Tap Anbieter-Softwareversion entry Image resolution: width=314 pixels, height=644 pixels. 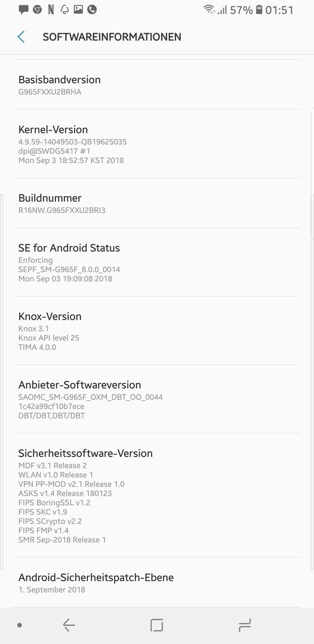pos(157,399)
